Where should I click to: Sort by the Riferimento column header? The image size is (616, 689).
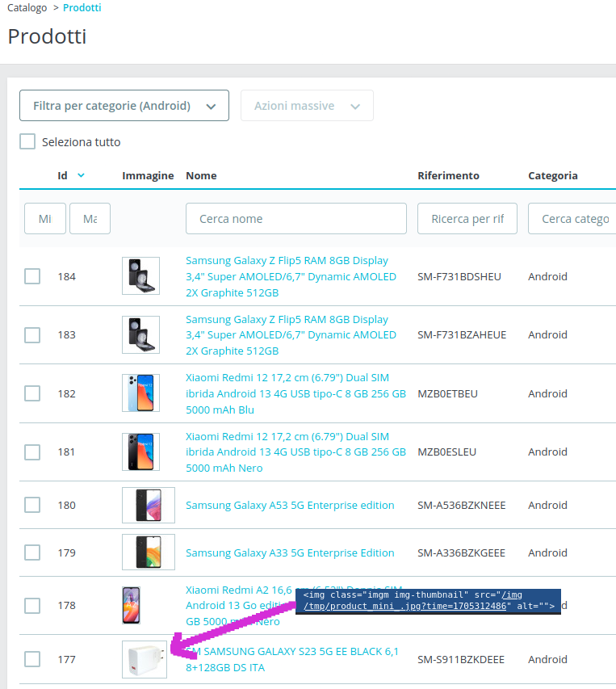pyautogui.click(x=448, y=175)
